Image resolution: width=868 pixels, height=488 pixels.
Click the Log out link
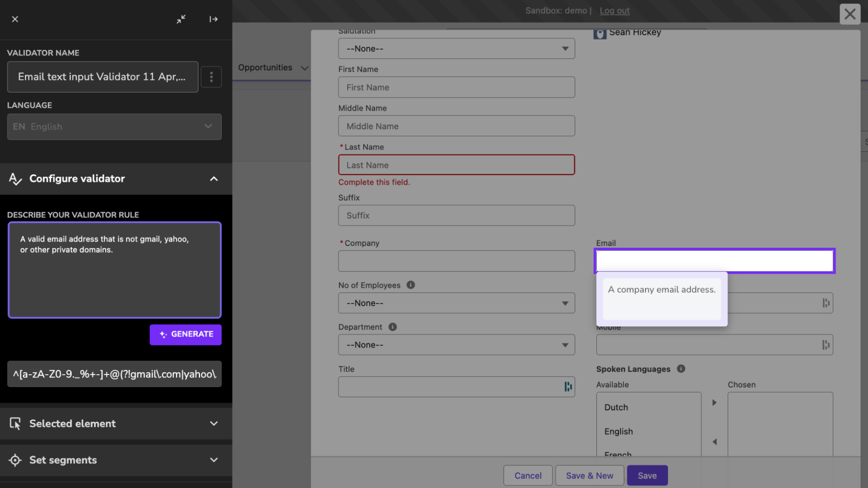coord(614,11)
